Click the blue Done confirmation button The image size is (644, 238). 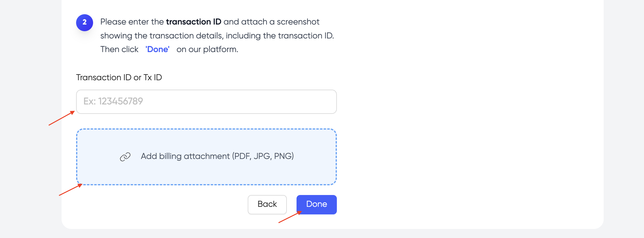[x=316, y=204]
